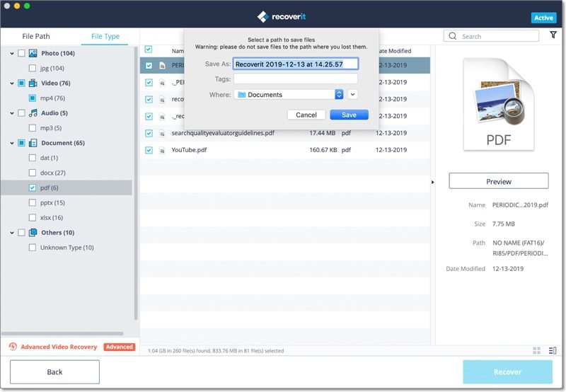The width and height of the screenshot is (566, 392).
Task: Click the Advanced Video Recovery icon
Action: point(13,347)
